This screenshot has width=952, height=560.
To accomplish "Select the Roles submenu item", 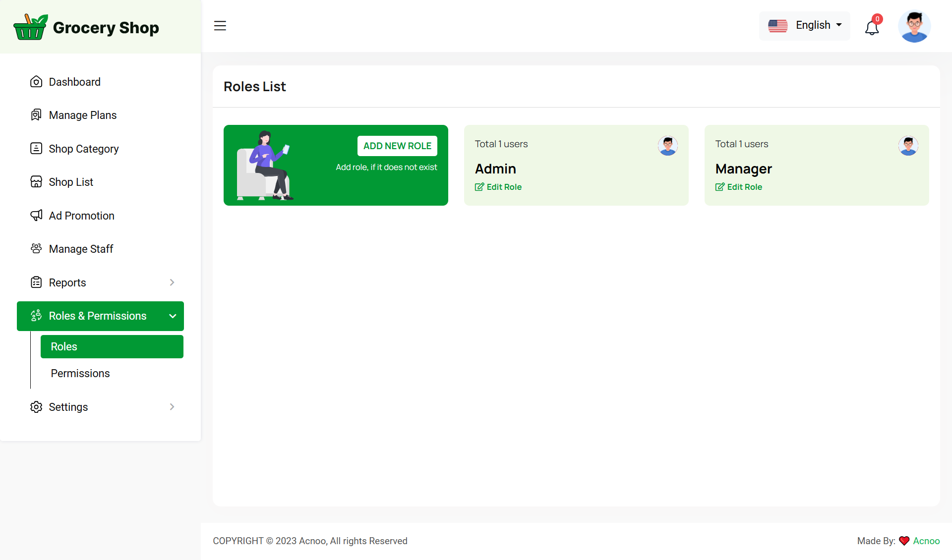I will 112,346.
